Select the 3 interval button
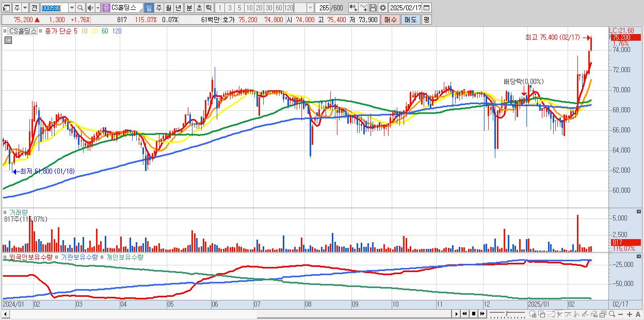This screenshot has height=320, width=644. click(230, 8)
